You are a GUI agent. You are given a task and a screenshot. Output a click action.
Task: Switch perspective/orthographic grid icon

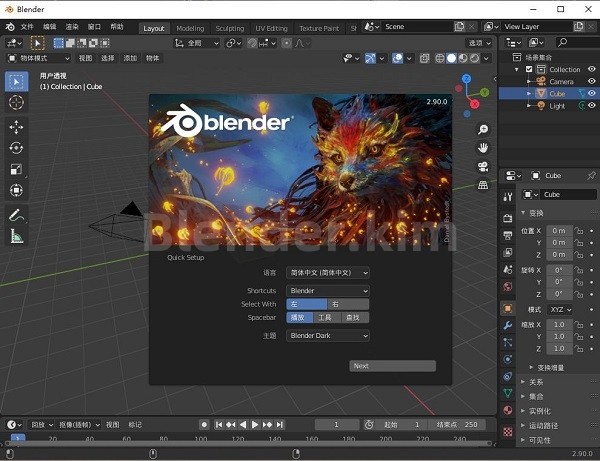(483, 185)
